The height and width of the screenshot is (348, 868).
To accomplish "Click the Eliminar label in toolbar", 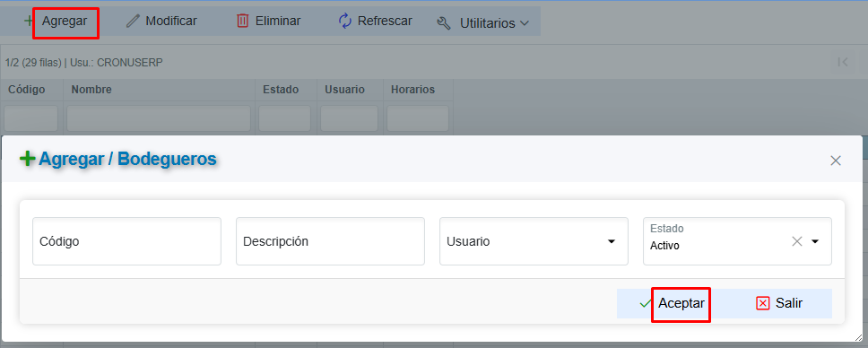I will pyautogui.click(x=278, y=21).
